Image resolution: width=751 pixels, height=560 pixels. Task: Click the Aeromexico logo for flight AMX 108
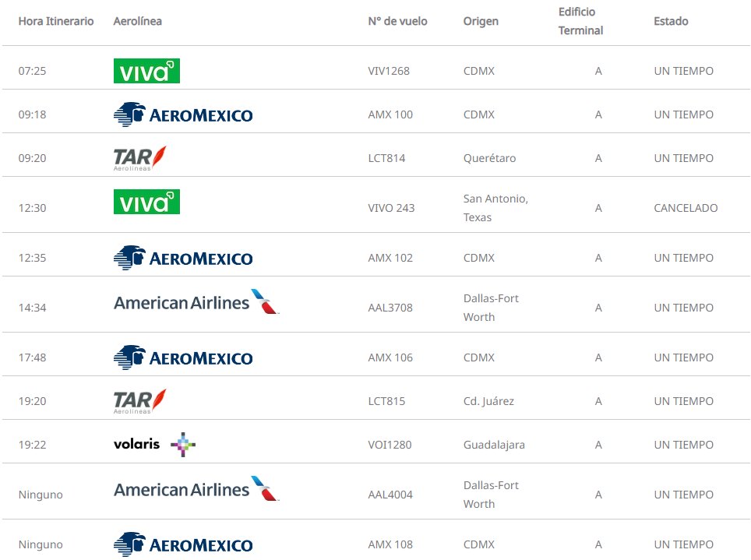(183, 544)
